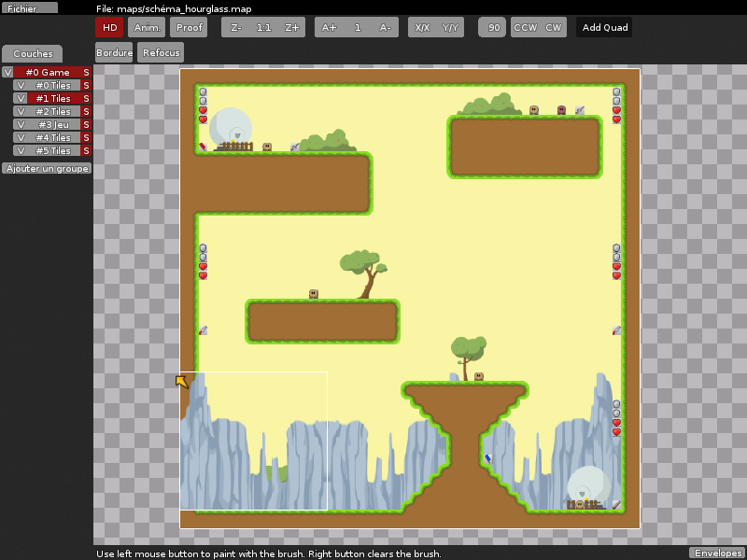
Task: Zoom in with the Z+ button
Action: pyautogui.click(x=292, y=28)
